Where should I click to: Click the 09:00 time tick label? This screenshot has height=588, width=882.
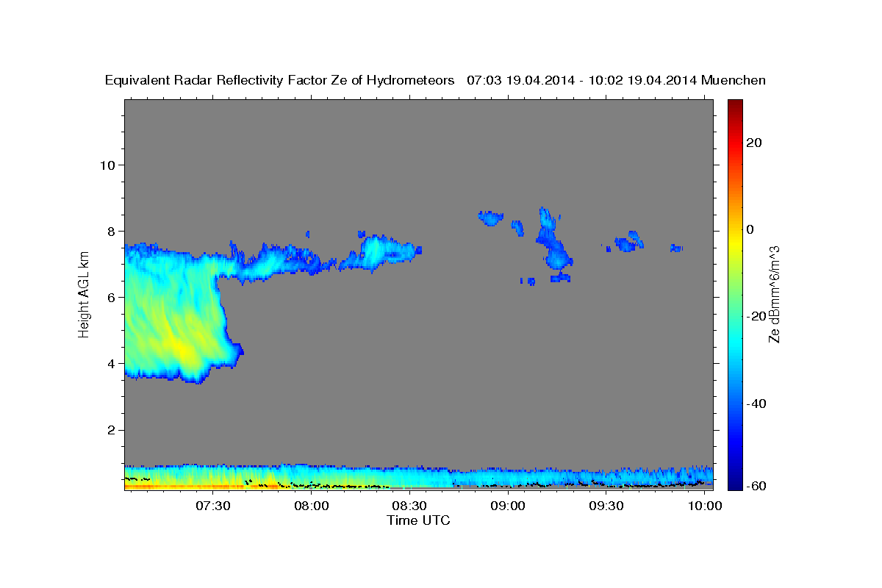click(509, 506)
